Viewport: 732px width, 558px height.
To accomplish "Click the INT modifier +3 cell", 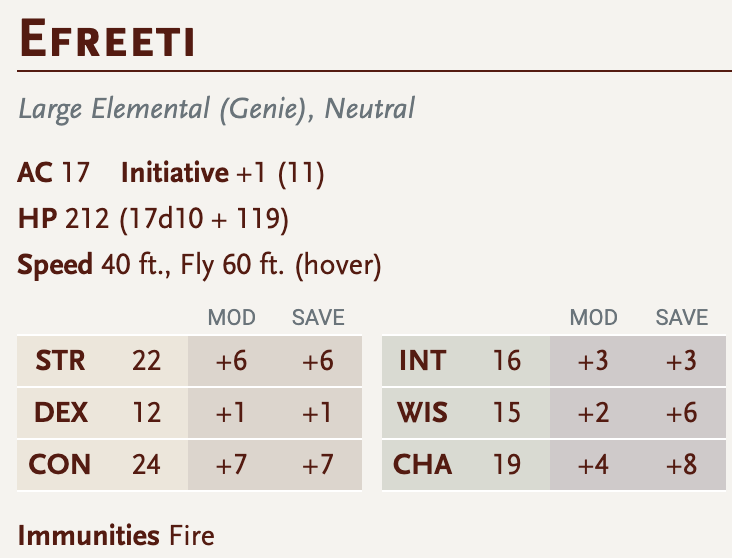I will click(593, 361).
